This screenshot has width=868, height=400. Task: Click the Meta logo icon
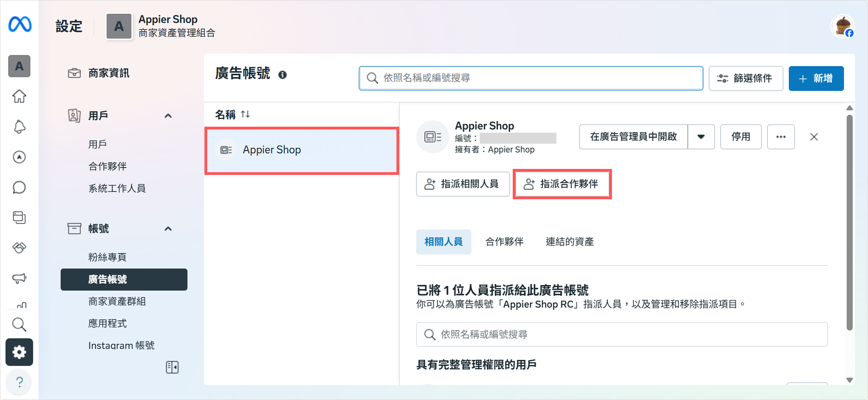(20, 24)
